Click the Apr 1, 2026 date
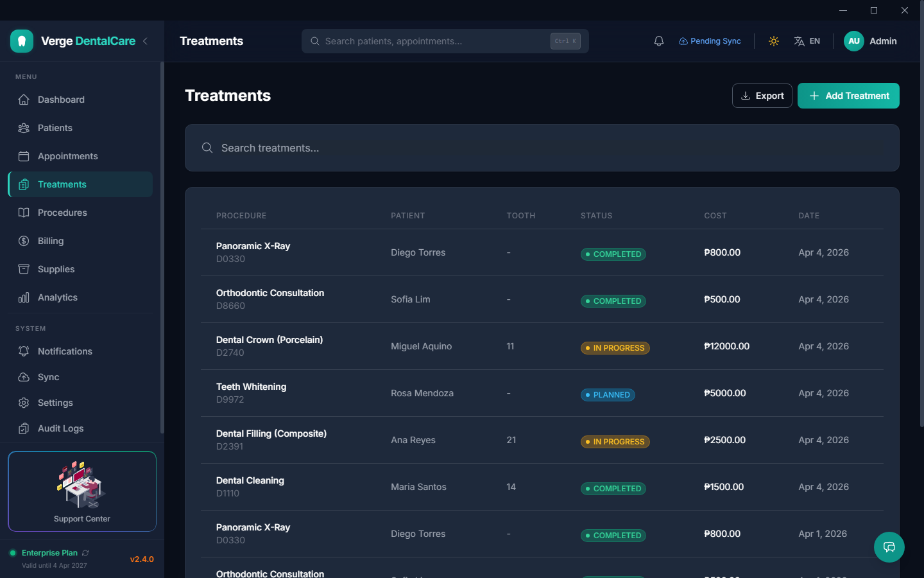 [x=823, y=534]
